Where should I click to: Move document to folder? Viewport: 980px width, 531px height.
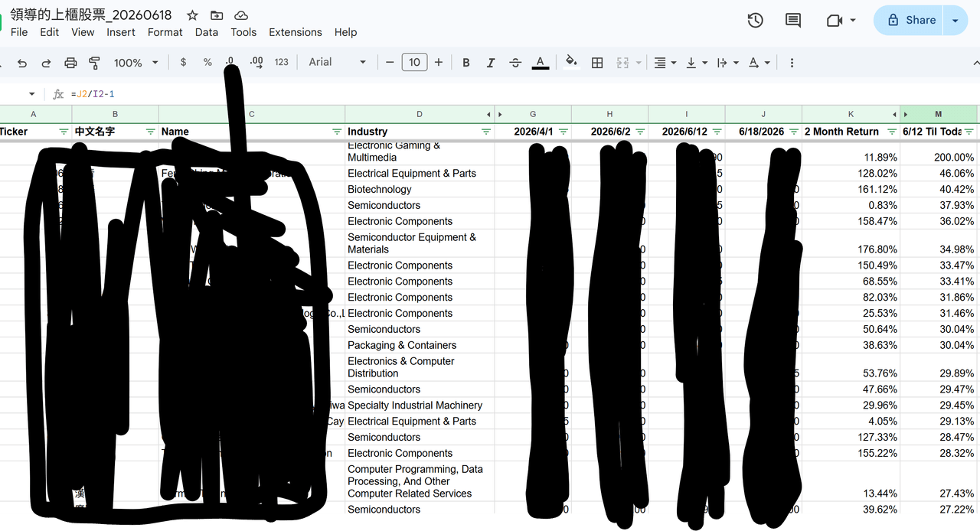217,15
